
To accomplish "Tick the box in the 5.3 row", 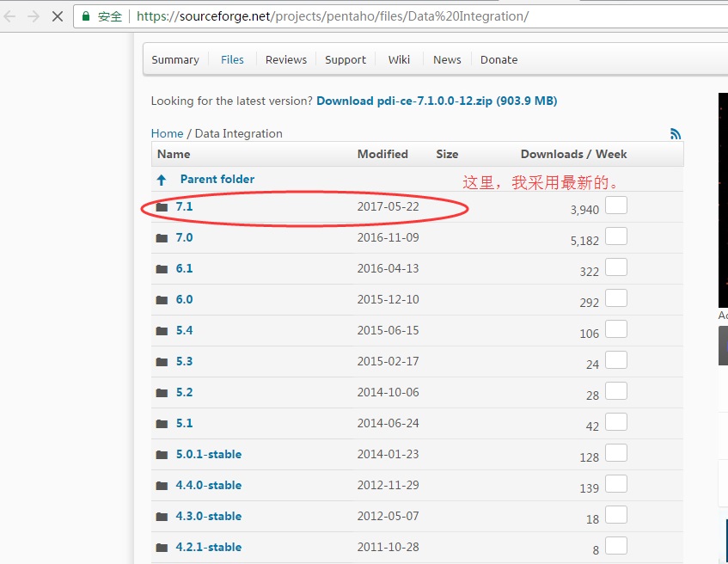I will coord(616,359).
